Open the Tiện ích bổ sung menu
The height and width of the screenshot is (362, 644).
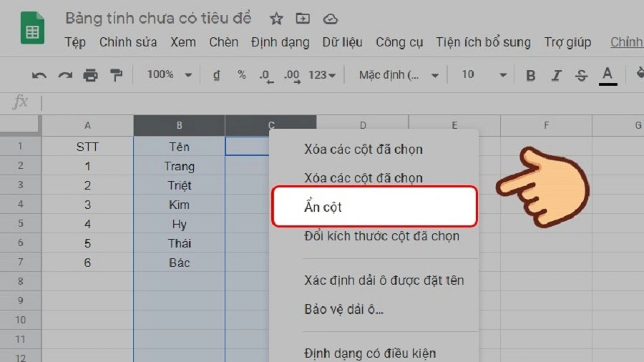[x=483, y=42]
